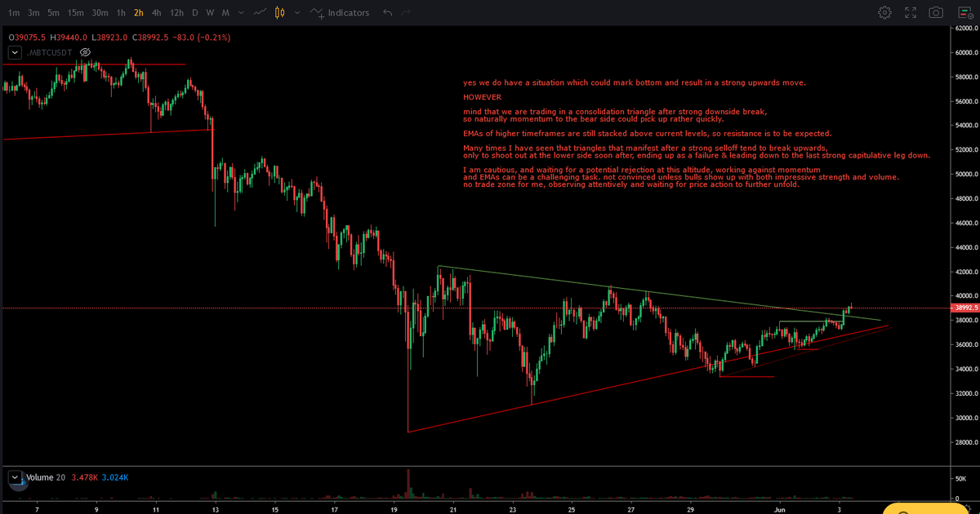Click the open value O39075.5
The image size is (980, 514).
coord(26,38)
